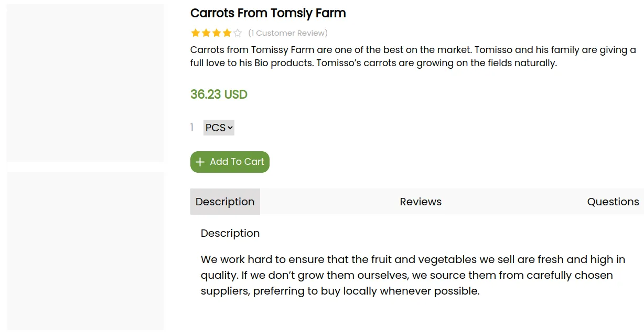Click the 36.23 USD price
The width and height of the screenshot is (644, 335).
point(219,95)
